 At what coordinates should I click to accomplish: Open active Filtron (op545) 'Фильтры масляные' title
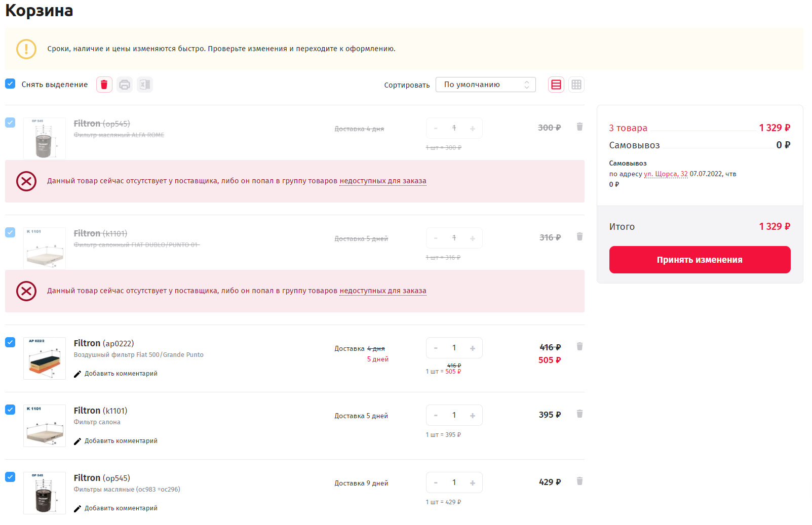pyautogui.click(x=102, y=478)
